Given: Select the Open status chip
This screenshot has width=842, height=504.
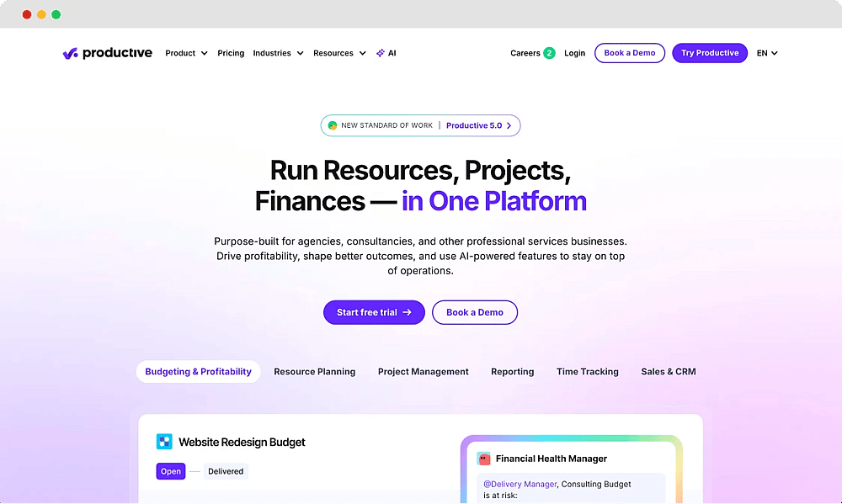Looking at the screenshot, I should point(171,471).
